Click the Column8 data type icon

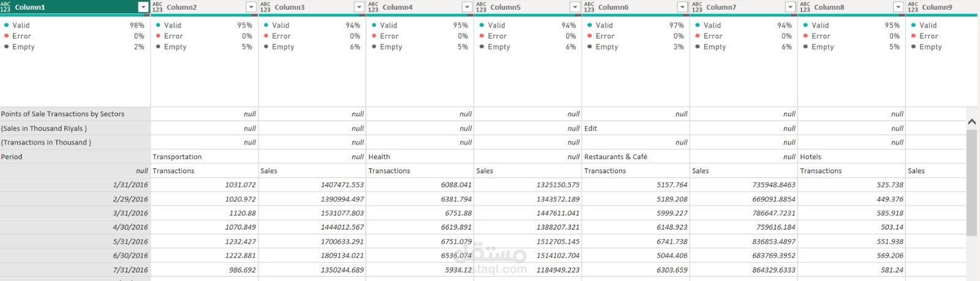[805, 7]
